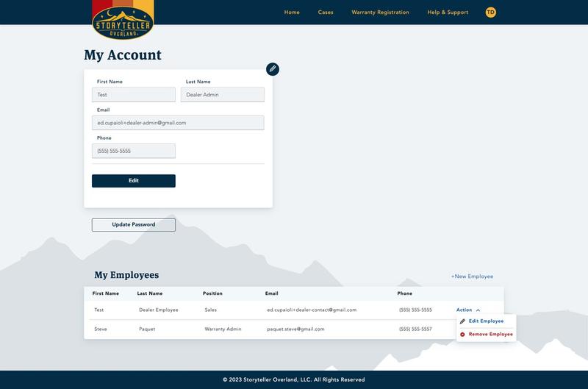Image resolution: width=588 pixels, height=389 pixels.
Task: Focus the Email input on account form
Action: coord(177,123)
